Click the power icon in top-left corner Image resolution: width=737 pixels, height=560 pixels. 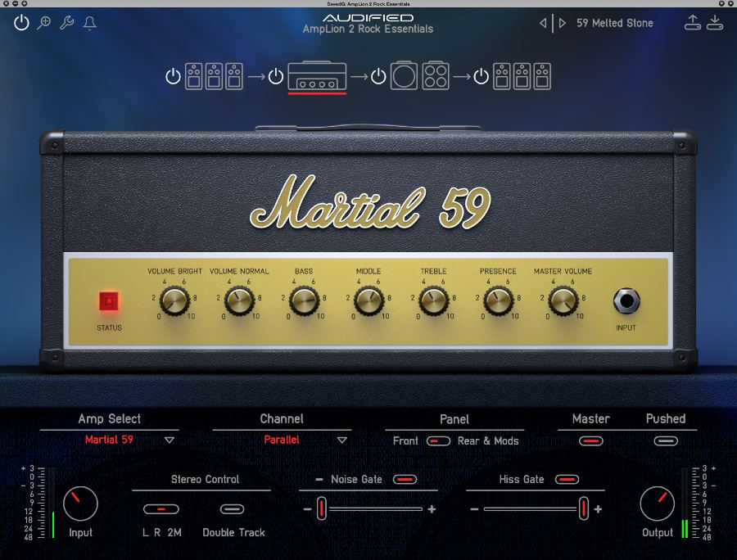[x=22, y=23]
